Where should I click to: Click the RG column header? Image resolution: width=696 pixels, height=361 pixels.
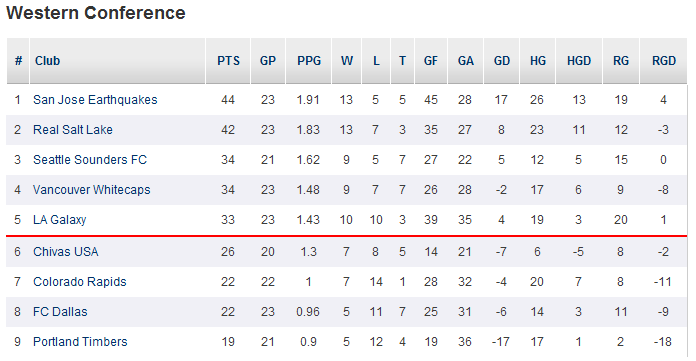(x=621, y=61)
